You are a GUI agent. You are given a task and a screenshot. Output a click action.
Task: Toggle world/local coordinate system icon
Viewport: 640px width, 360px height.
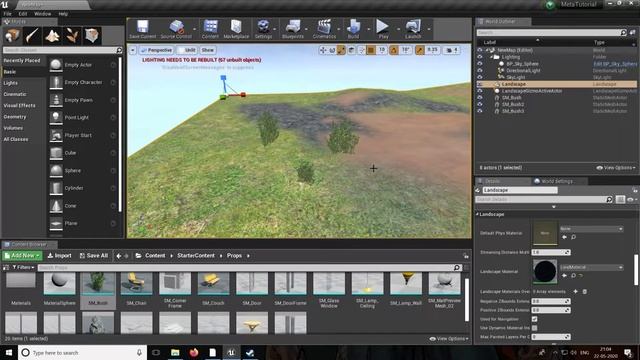coord(351,50)
